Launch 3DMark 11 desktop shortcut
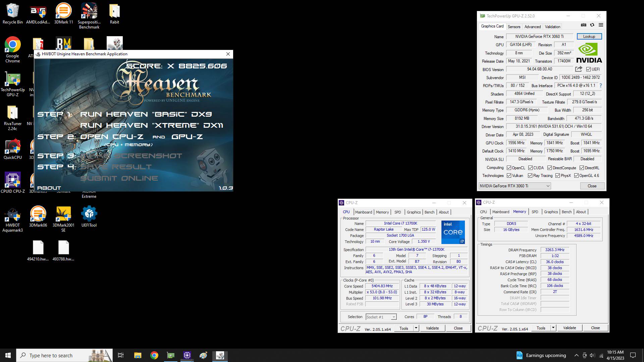644x362 pixels. (63, 13)
